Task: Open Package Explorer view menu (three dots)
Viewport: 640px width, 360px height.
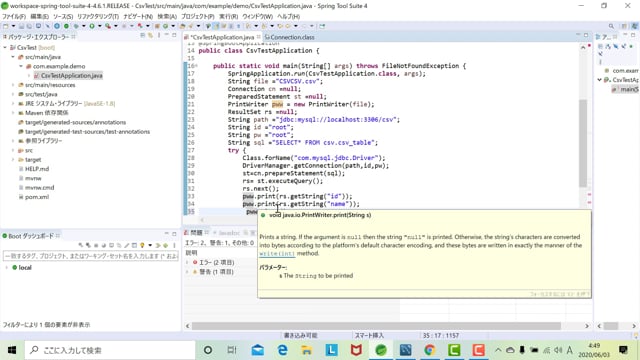Action: tap(159, 36)
